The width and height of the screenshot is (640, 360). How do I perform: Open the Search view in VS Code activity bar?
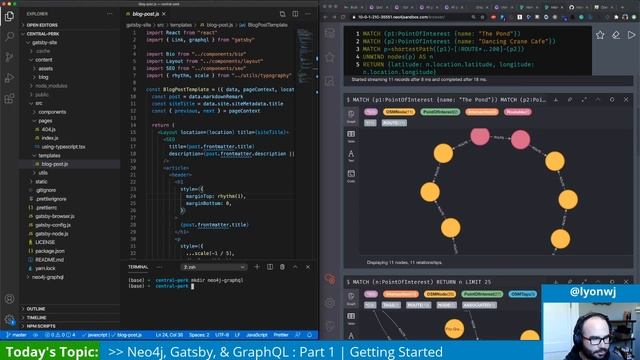click(9, 37)
